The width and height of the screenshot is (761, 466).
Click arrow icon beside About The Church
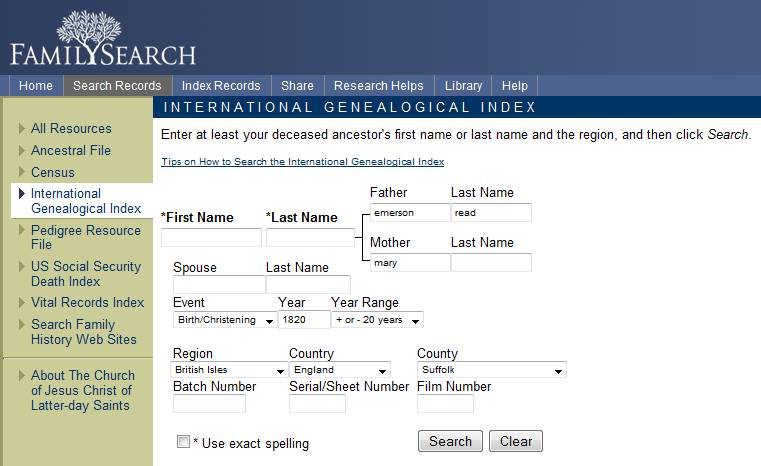pyautogui.click(x=21, y=375)
